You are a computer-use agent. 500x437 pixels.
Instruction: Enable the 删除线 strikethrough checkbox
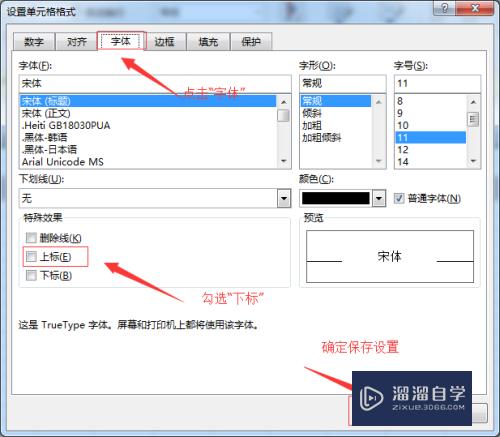click(x=31, y=238)
